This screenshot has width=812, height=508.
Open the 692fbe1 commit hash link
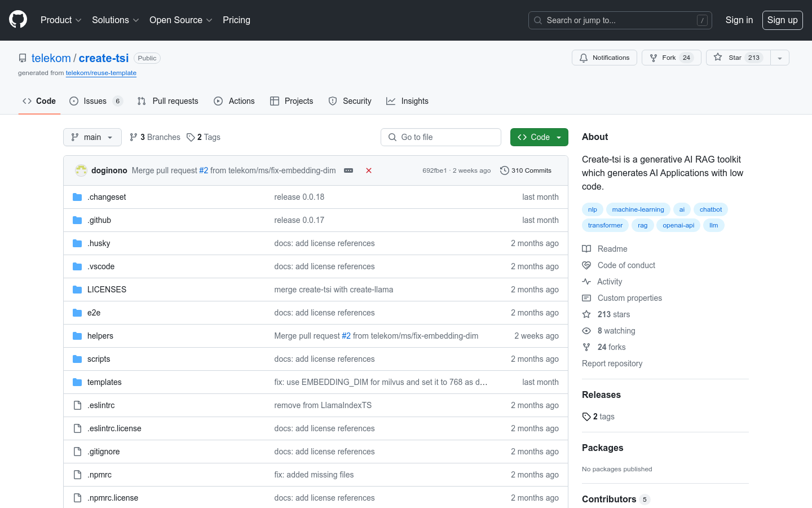tap(434, 170)
